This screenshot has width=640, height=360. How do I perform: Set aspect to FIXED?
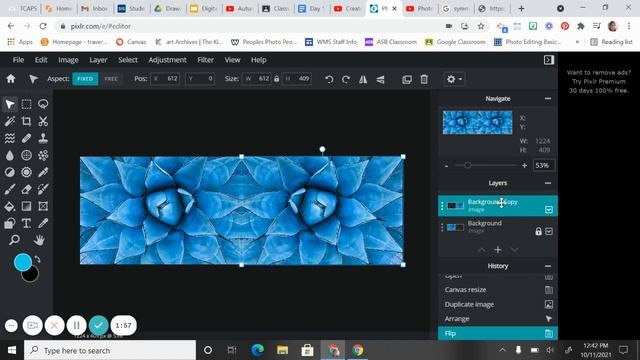(85, 79)
